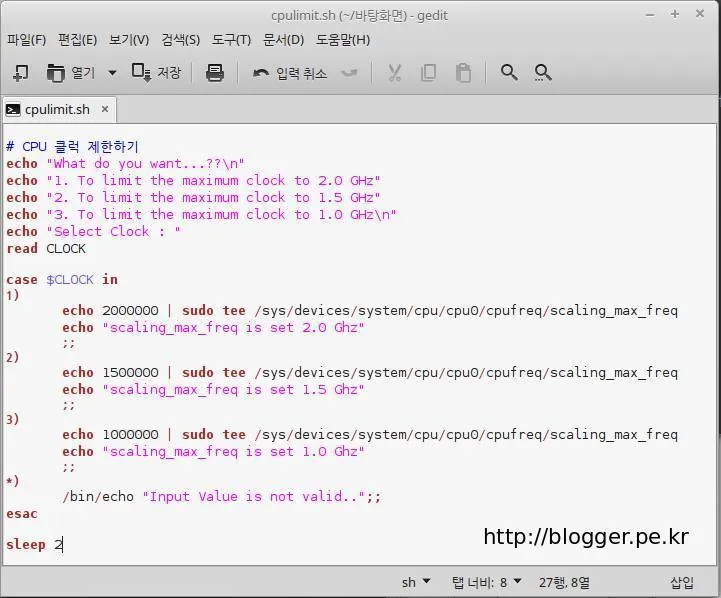Open the 보기(V) menu

click(129, 40)
